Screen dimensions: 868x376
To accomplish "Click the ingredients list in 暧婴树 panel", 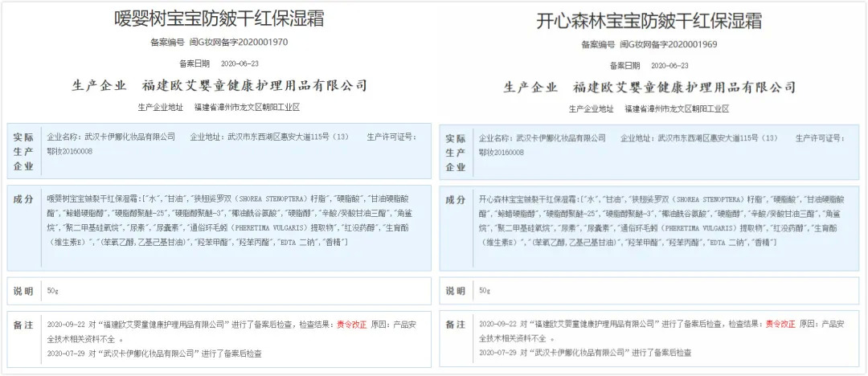I will pyautogui.click(x=229, y=220).
